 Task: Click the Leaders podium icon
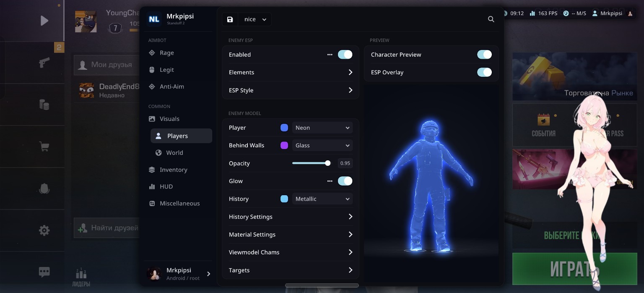tap(81, 274)
